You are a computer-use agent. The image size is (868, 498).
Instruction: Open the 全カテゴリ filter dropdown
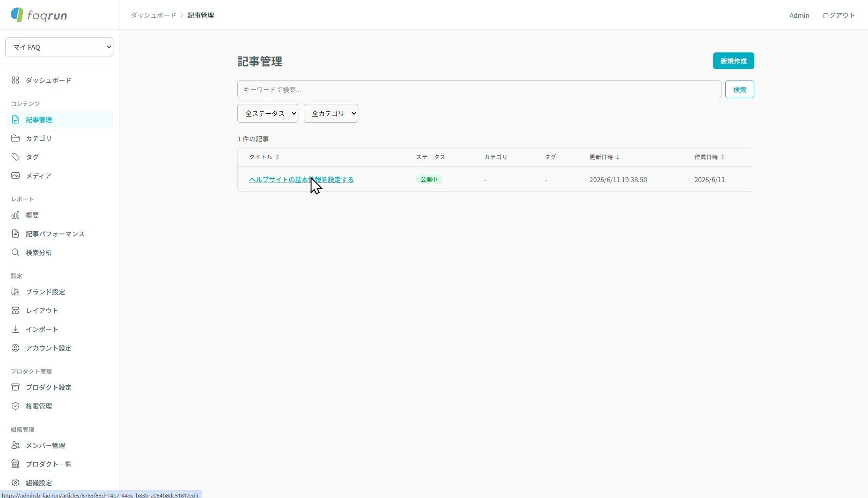point(331,113)
